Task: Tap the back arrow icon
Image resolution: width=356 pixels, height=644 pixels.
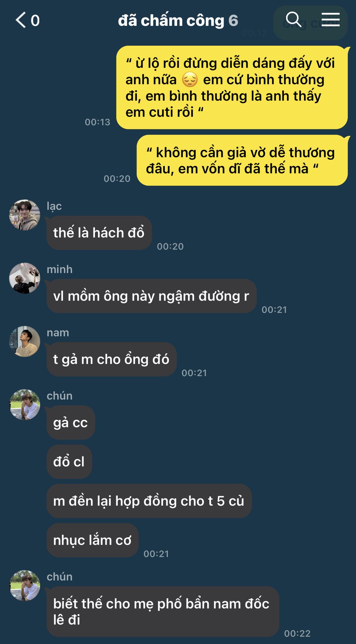Action: tap(21, 20)
